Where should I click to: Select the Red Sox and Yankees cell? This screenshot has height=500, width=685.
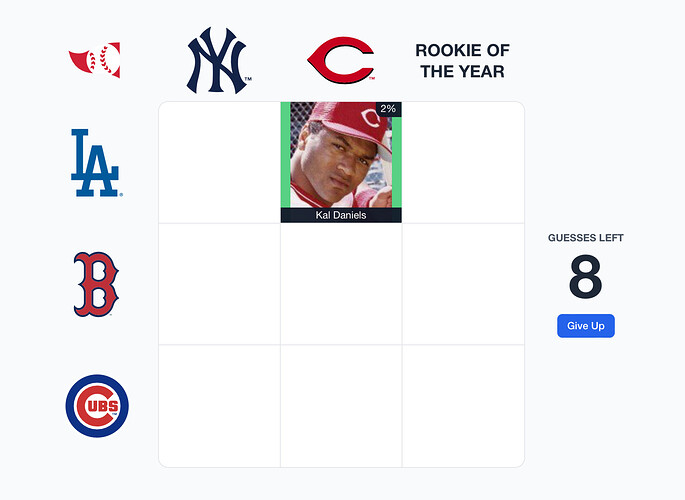pos(219,284)
